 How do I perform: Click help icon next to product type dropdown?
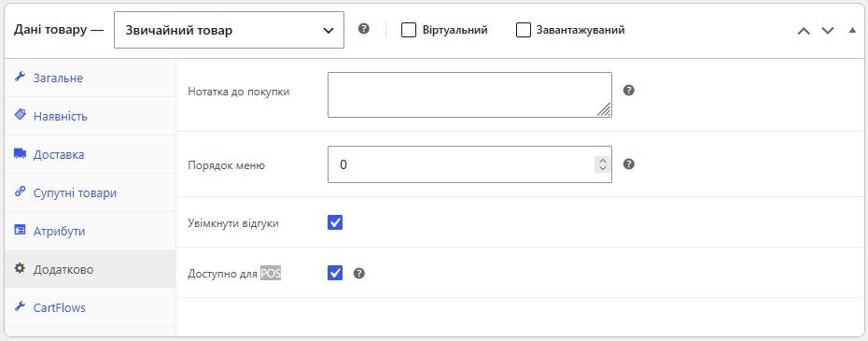click(363, 29)
